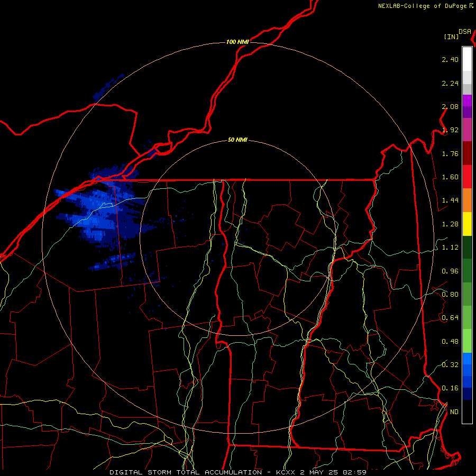Select the lightest green legend swatch
Image resolution: width=476 pixels, height=476 pixels.
pos(467,341)
